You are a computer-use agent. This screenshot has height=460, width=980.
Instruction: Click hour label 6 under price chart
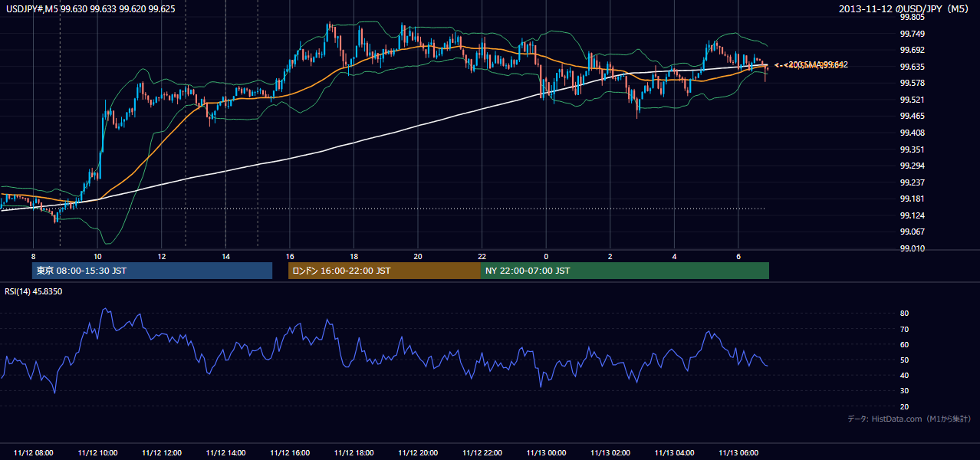(x=738, y=256)
